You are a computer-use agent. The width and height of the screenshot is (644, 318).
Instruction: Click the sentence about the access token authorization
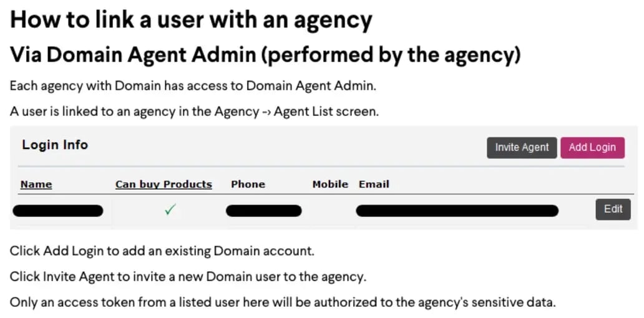[282, 302]
